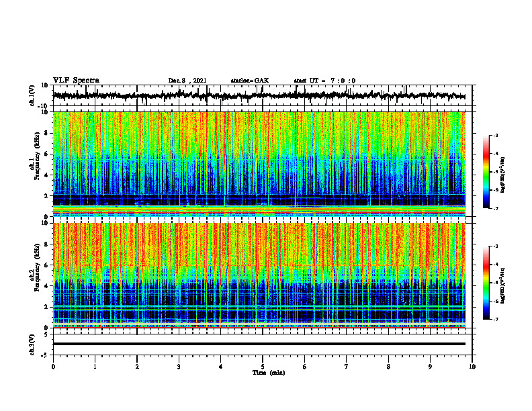The height and width of the screenshot is (411, 532).
Task: Click the ch.2 colorbar log(PSD) label
Action: click(x=503, y=285)
